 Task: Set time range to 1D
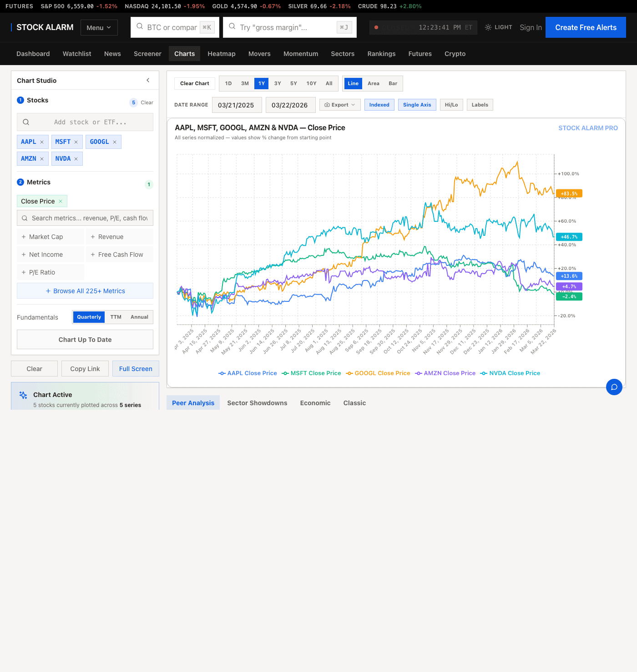click(x=228, y=83)
